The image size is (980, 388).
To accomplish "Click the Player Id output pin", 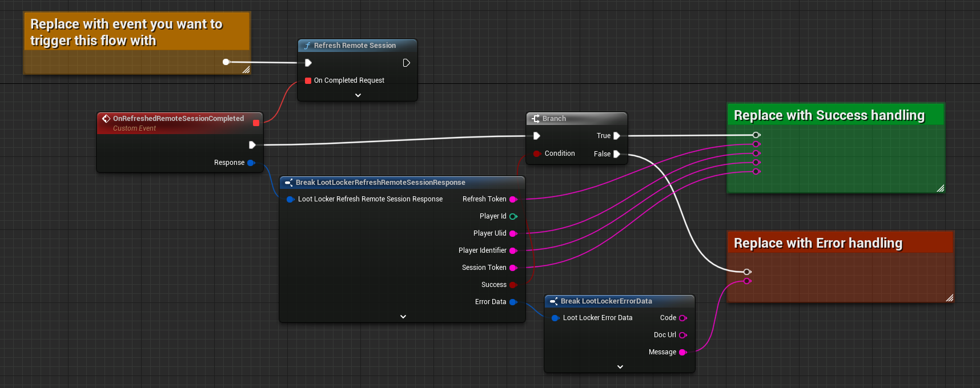I will click(513, 216).
